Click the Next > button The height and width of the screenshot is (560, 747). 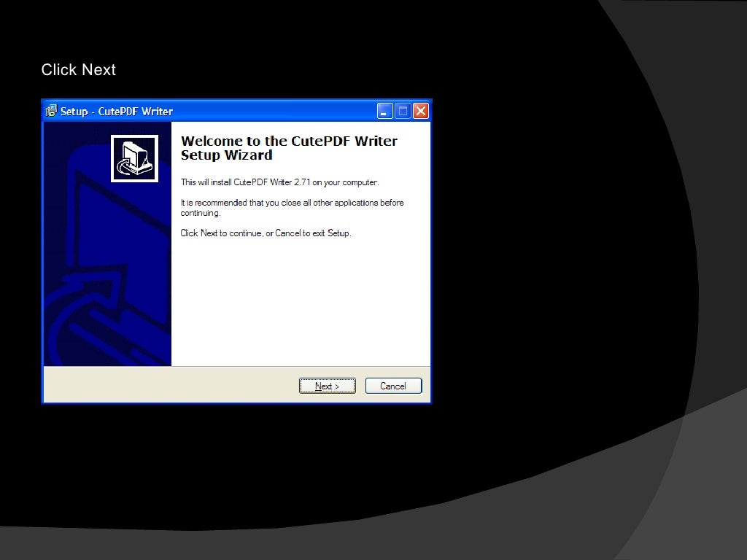click(x=328, y=386)
